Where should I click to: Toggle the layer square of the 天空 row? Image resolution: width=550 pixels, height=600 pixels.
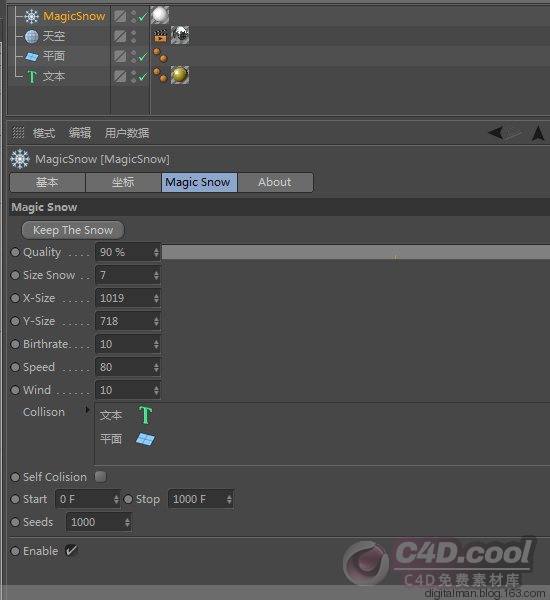(x=120, y=36)
